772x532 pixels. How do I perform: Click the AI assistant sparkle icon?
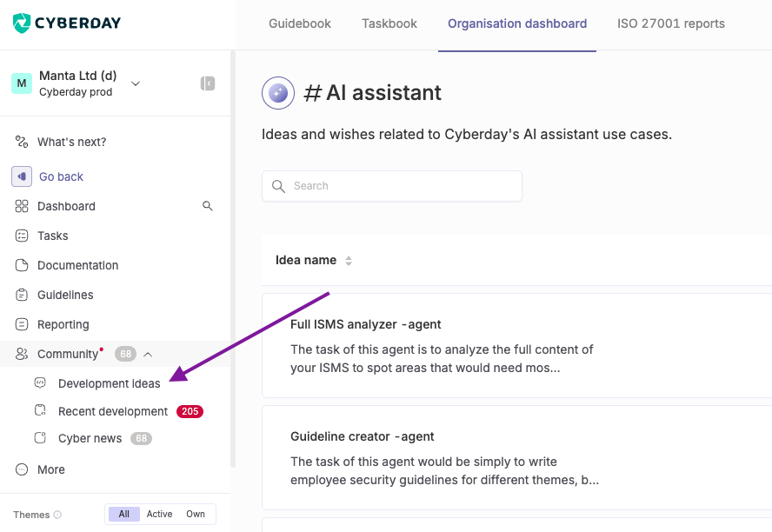(278, 93)
